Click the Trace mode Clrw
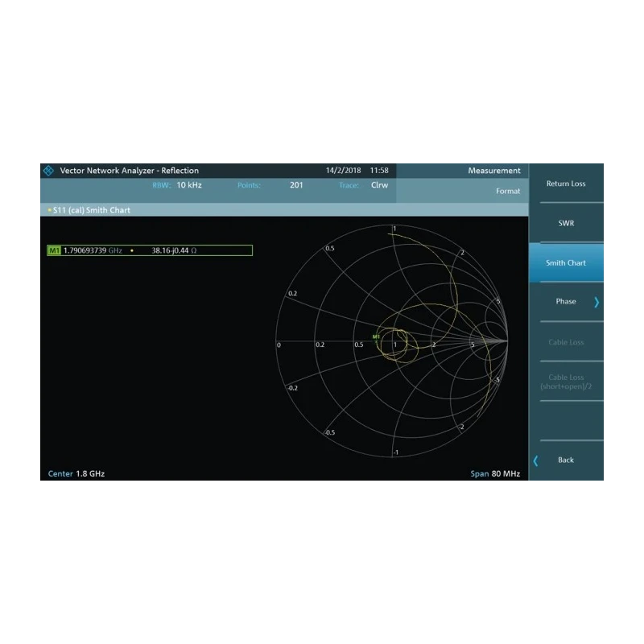This screenshot has height=644, width=644. [379, 185]
